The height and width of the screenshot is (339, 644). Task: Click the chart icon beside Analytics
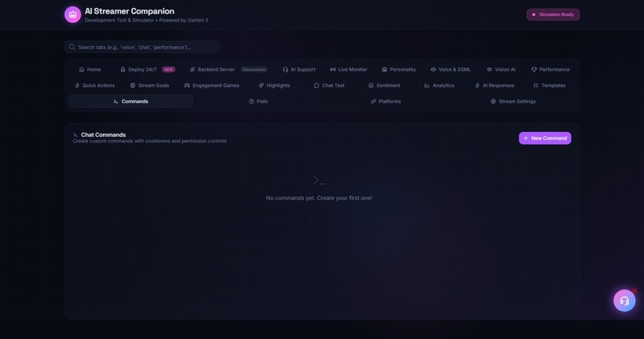coord(427,86)
